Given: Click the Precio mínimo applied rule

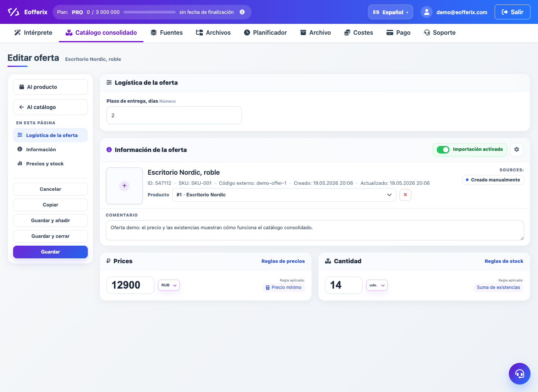Looking at the screenshot, I should tap(284, 287).
